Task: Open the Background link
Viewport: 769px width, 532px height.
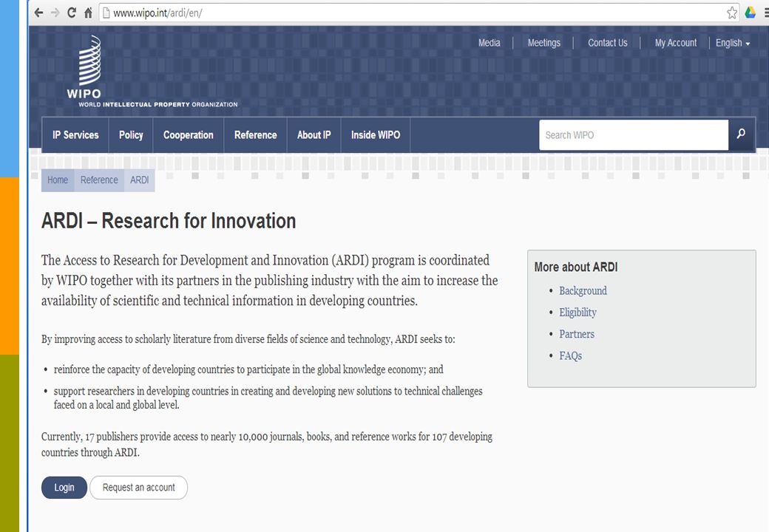Action: (583, 291)
